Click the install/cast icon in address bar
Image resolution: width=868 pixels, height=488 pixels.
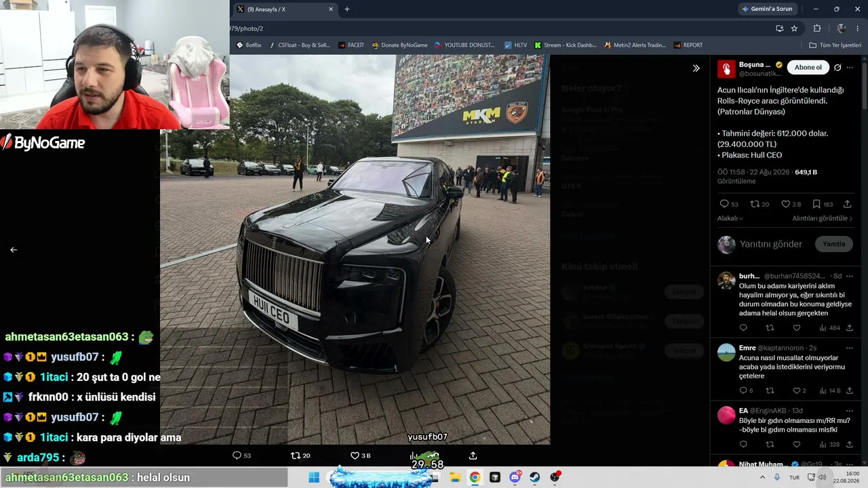coord(780,28)
